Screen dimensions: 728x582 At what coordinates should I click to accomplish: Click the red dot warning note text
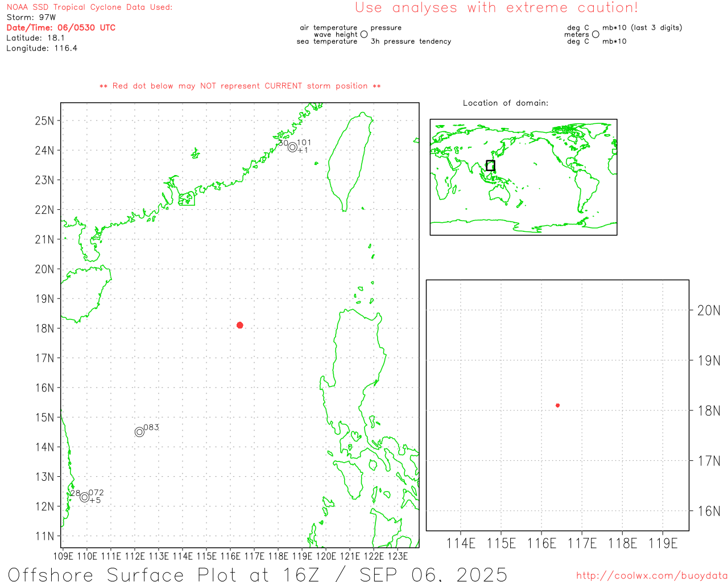(240, 86)
